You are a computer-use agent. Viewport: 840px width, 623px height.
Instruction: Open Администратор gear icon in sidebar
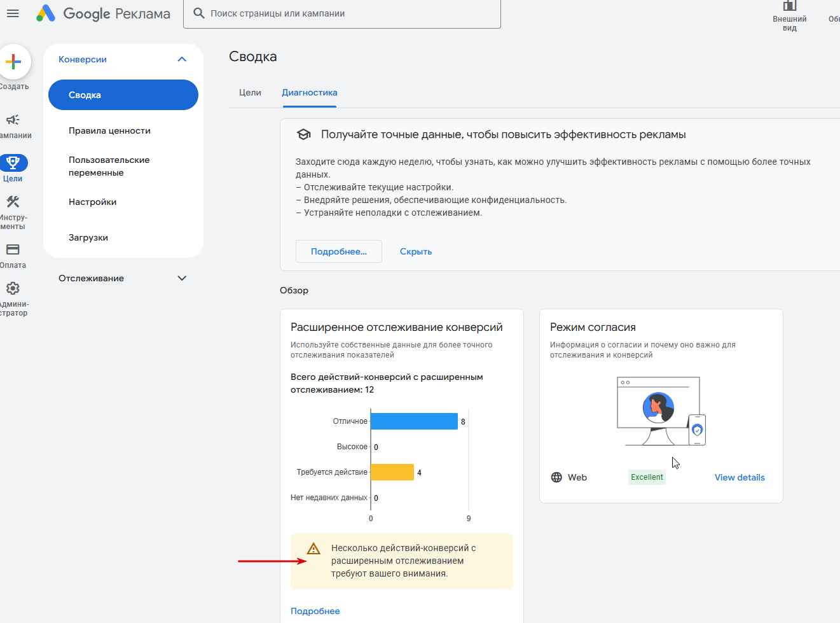coord(13,288)
